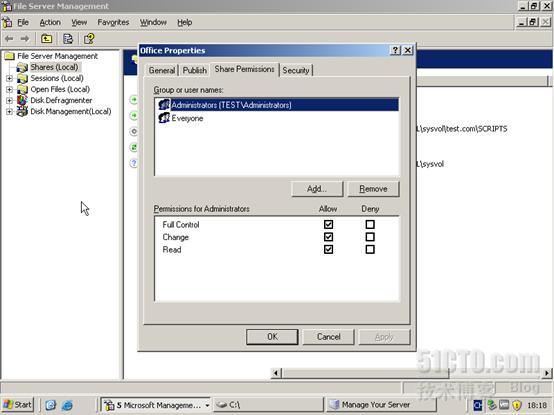This screenshot has width=554, height=415.
Task: Click the MMC console icon in menu bar
Action: (x=7, y=22)
